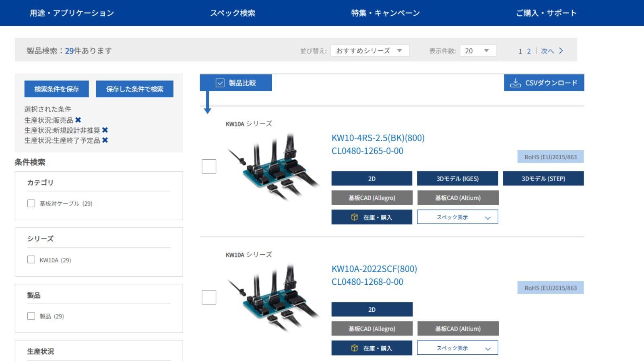Click the 検索条件を保存 button
This screenshot has width=644, height=362.
(x=56, y=89)
